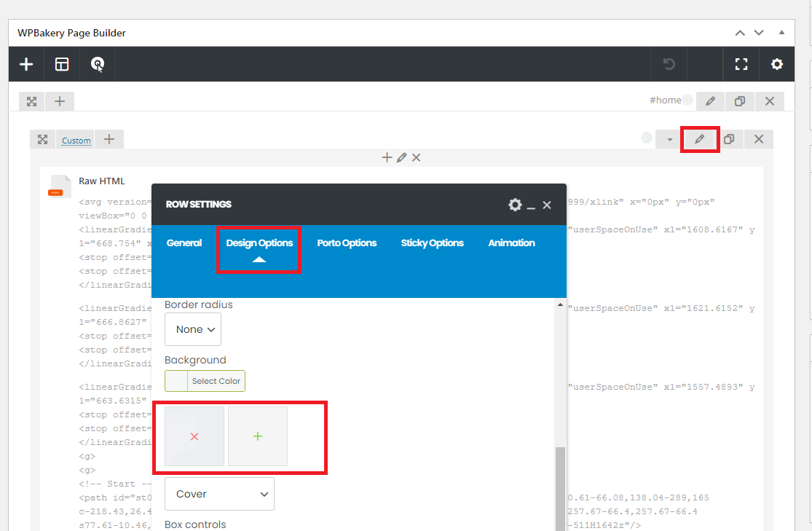Open the Custom row layout link
Viewport: 812px width, 531px height.
pyautogui.click(x=76, y=141)
